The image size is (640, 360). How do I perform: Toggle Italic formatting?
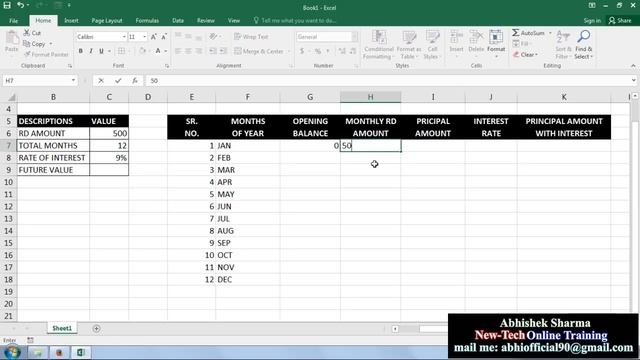point(91,51)
